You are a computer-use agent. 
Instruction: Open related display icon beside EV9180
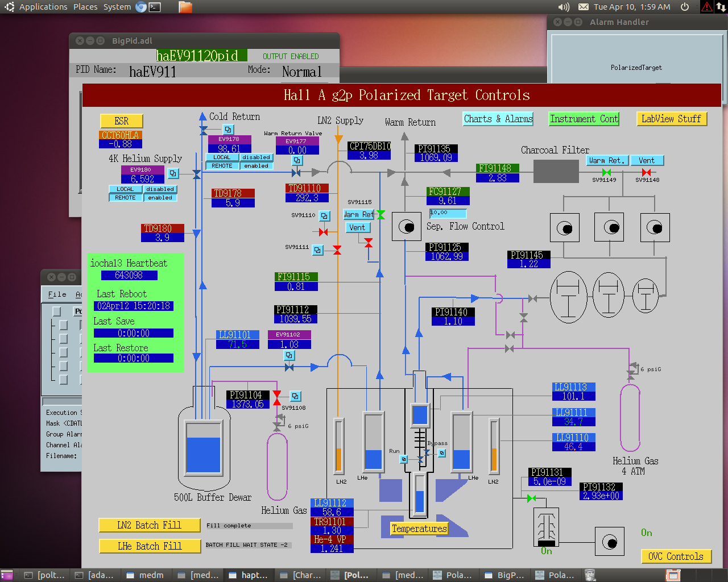(173, 173)
